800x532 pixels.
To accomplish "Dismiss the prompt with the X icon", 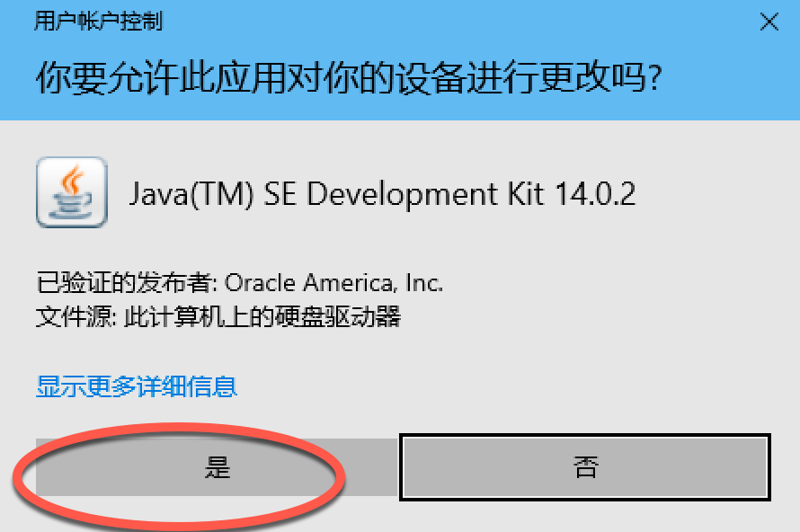I will [x=769, y=22].
